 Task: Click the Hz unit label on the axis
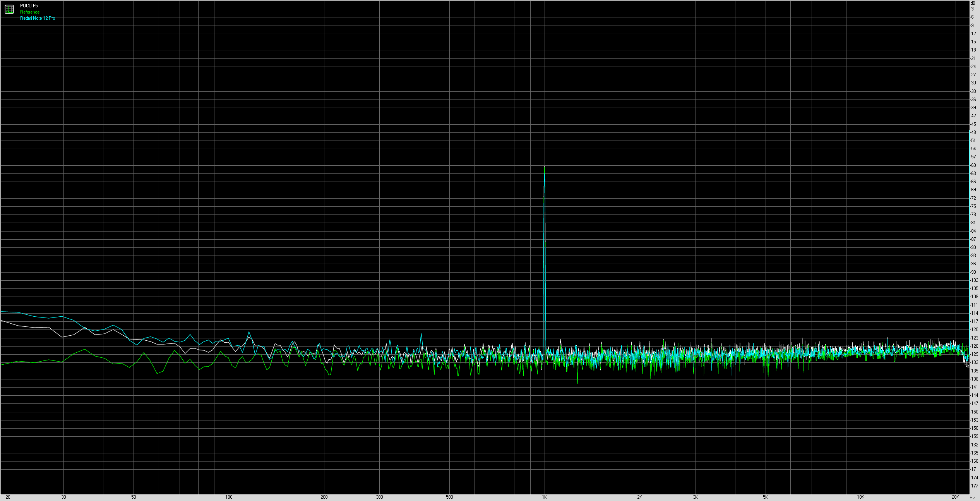(x=972, y=498)
